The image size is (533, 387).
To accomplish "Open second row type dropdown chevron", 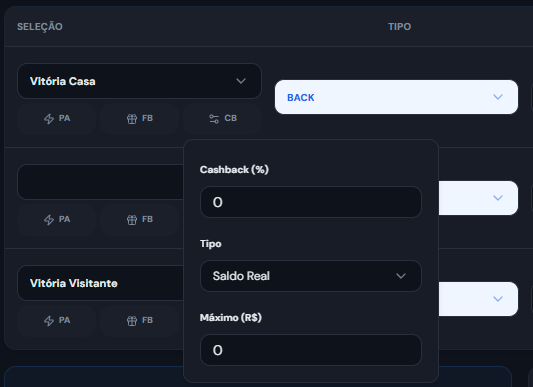I will pyautogui.click(x=498, y=198).
